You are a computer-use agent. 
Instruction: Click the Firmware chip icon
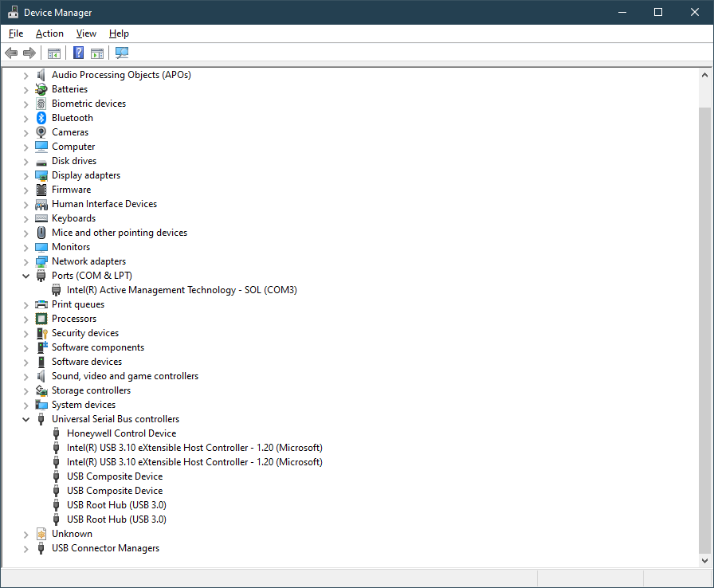(41, 190)
